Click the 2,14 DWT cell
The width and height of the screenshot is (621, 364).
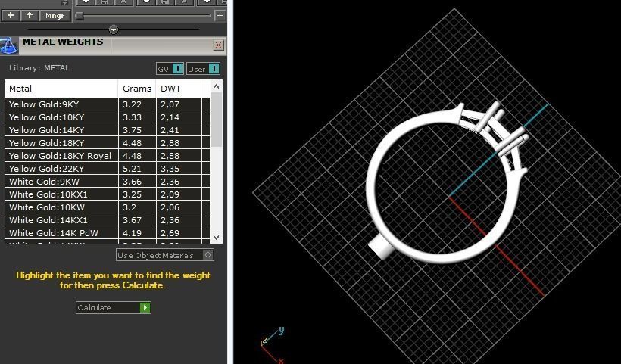pyautogui.click(x=179, y=117)
